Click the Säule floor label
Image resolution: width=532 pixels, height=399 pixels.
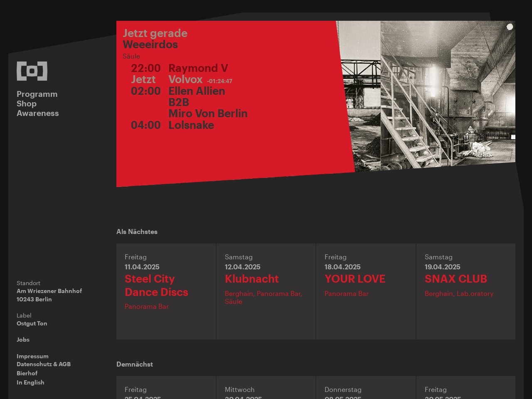(x=131, y=56)
